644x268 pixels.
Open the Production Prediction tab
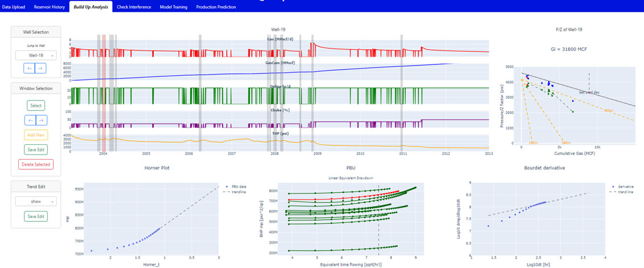coord(216,7)
